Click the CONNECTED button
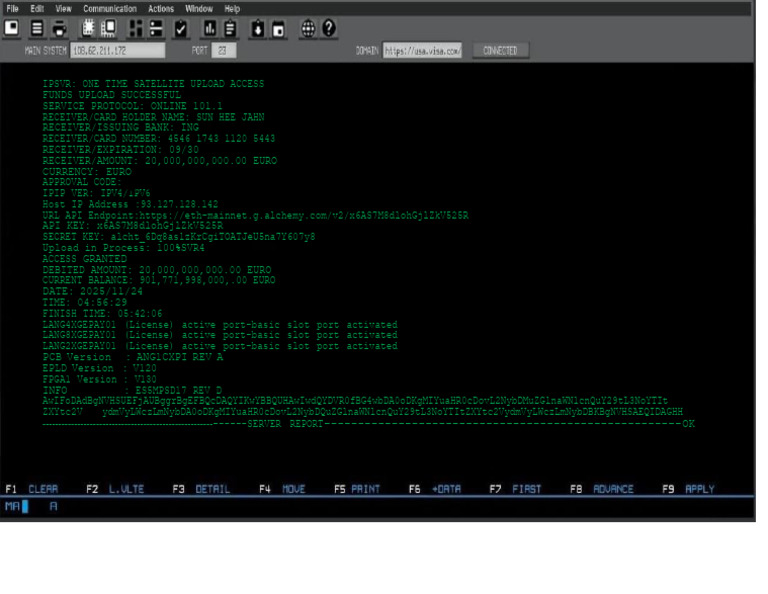This screenshot has width=768, height=594. click(501, 51)
